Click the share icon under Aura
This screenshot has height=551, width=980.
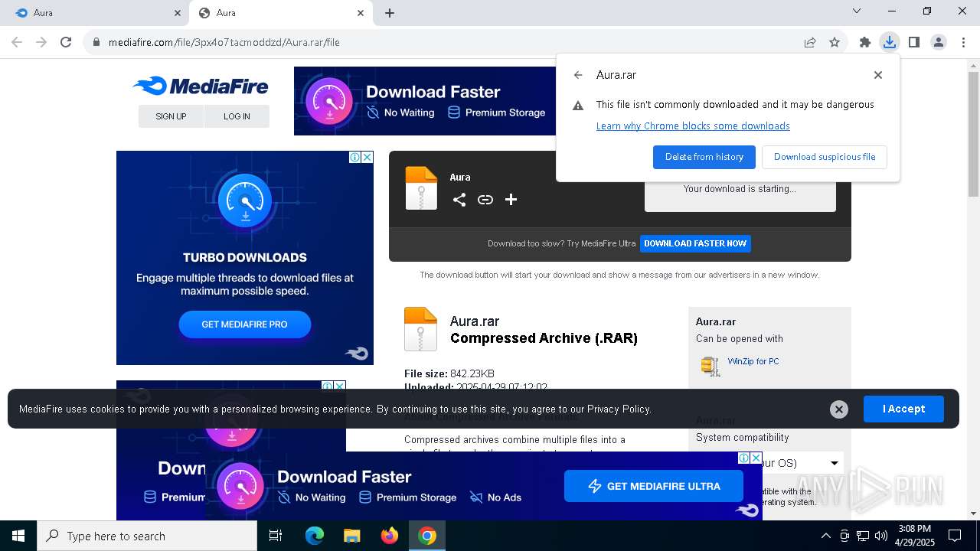(x=459, y=200)
